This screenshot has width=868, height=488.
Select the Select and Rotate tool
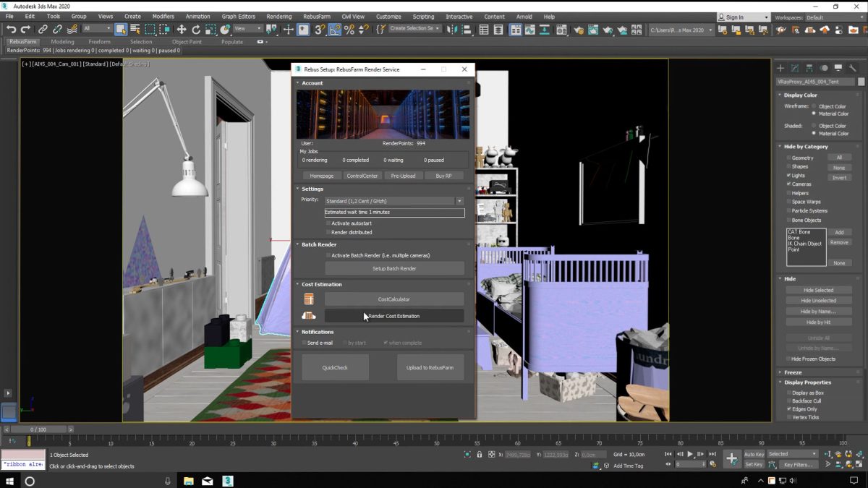pyautogui.click(x=197, y=30)
